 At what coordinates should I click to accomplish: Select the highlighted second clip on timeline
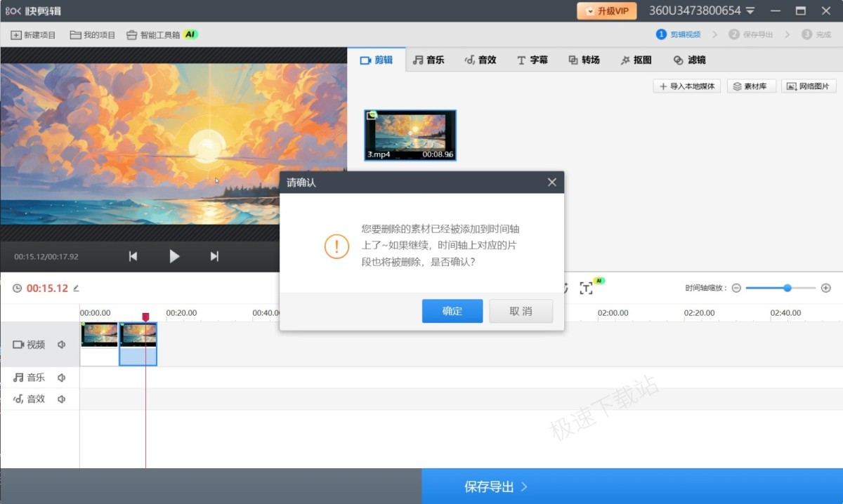click(138, 344)
